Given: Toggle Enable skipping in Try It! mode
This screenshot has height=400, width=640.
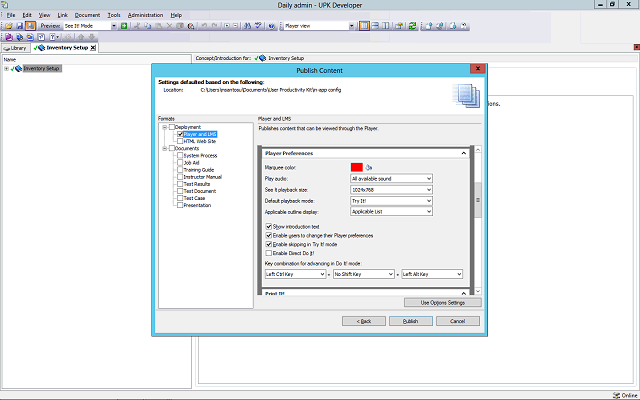Looking at the screenshot, I should click(269, 244).
